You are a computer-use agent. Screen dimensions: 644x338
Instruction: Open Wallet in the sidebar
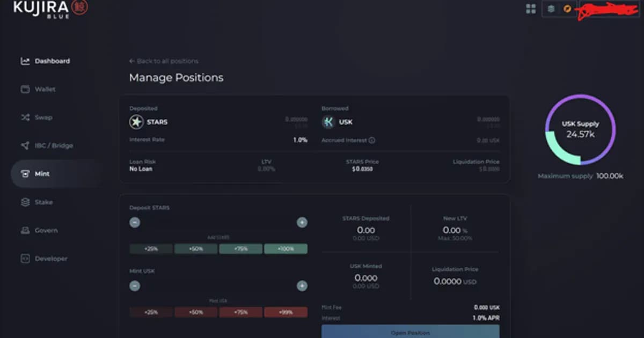[45, 89]
